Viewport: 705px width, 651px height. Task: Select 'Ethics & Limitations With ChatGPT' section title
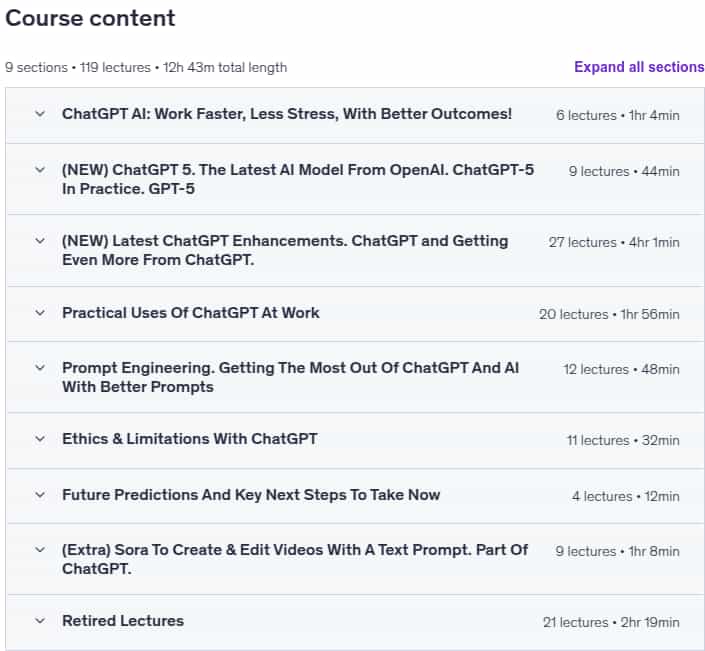tap(190, 439)
